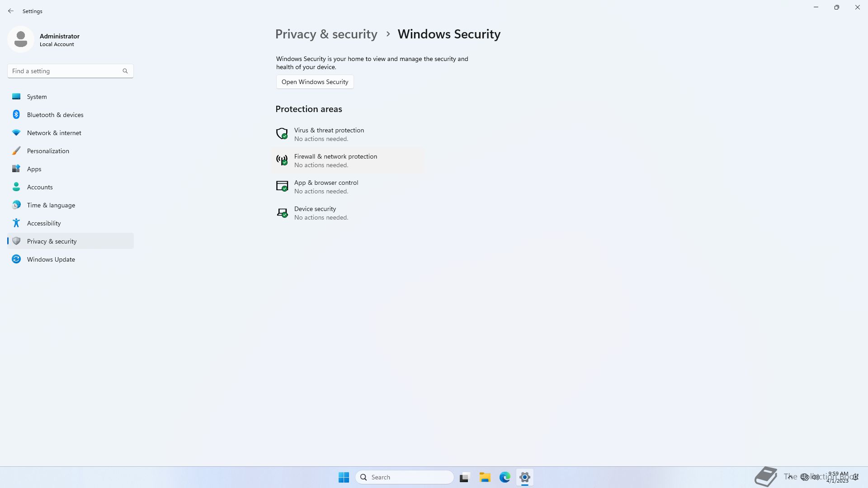Return to Privacy & security breadcrumb

pos(326,34)
